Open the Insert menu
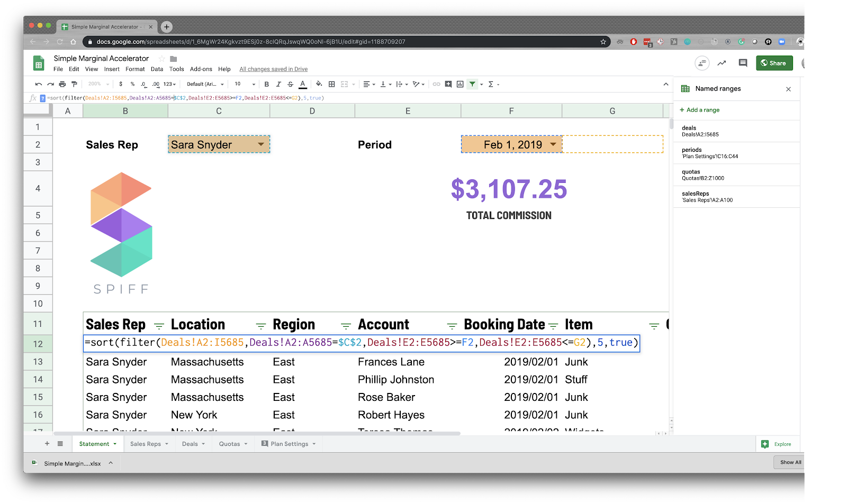 (112, 69)
